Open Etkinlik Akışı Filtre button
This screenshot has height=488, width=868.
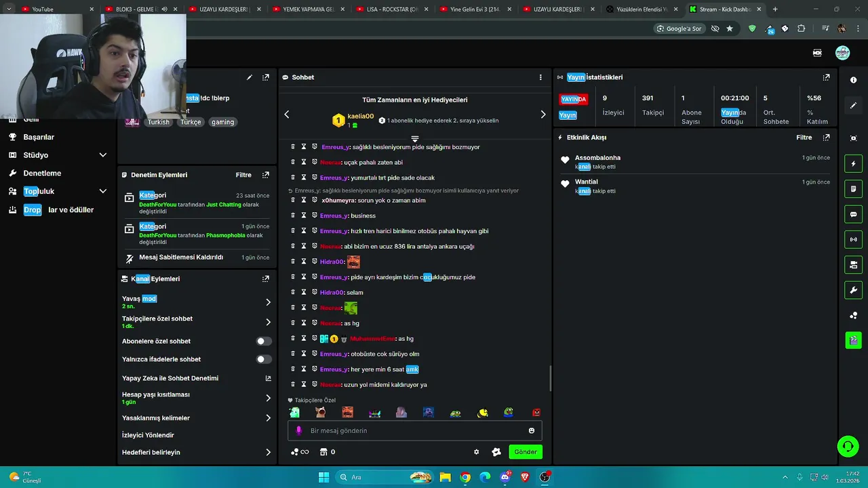(804, 138)
